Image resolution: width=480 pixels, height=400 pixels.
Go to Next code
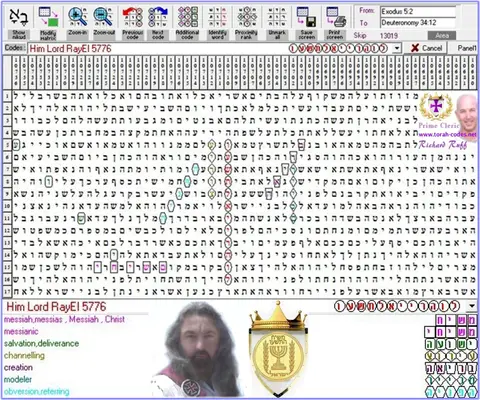(x=158, y=17)
